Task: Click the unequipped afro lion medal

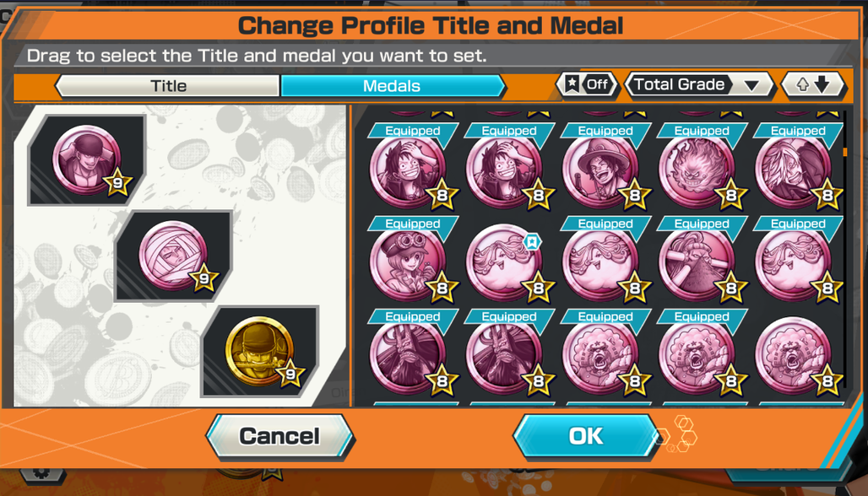Action: click(795, 356)
